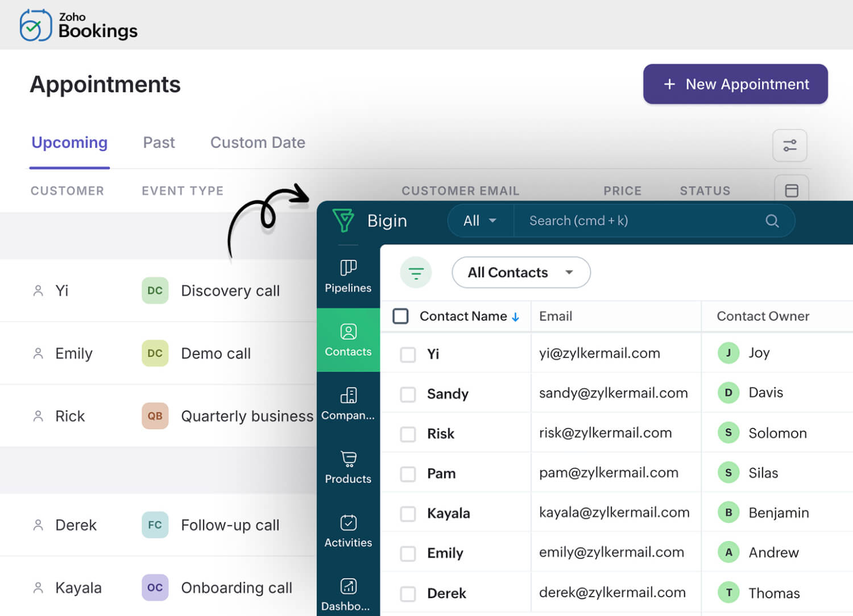The height and width of the screenshot is (616, 853).
Task: Click the FC badge for Follow-up call
Action: point(155,525)
